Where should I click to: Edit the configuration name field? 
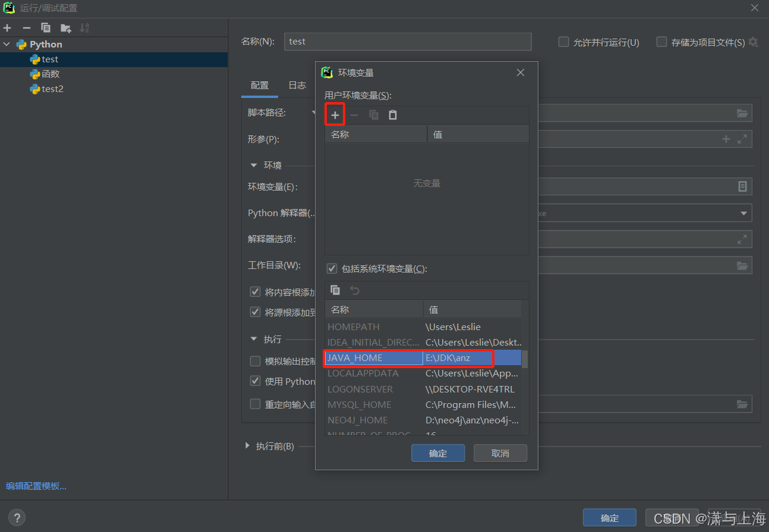coord(408,42)
